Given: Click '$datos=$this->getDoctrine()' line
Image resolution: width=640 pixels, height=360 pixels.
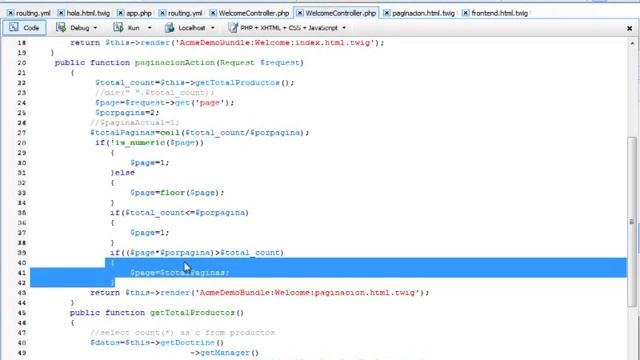Looking at the screenshot, I should click(x=157, y=342).
